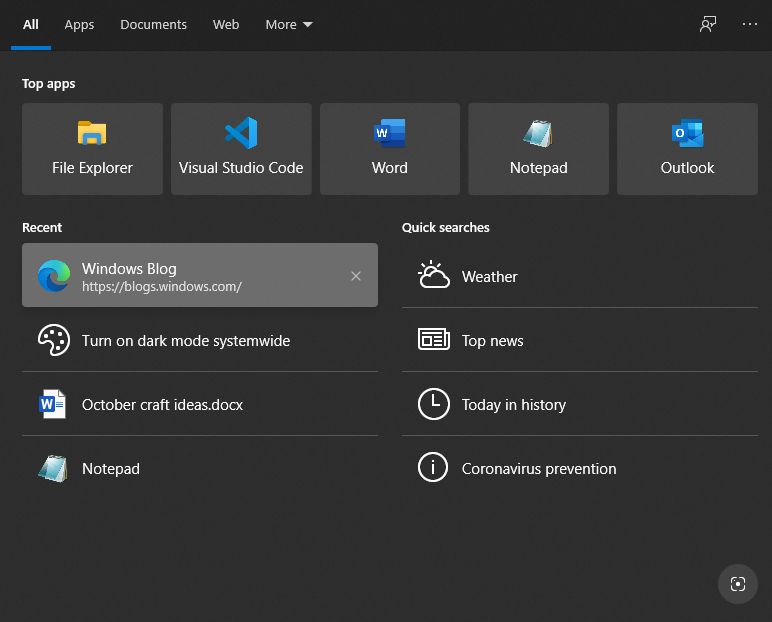Click the clock icon for Today in history
The image size is (772, 622).
click(x=434, y=404)
